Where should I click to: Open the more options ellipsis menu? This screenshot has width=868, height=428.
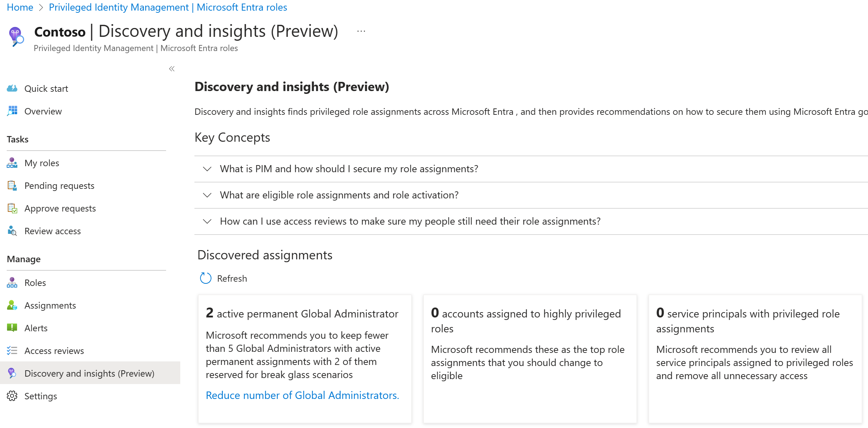361,31
